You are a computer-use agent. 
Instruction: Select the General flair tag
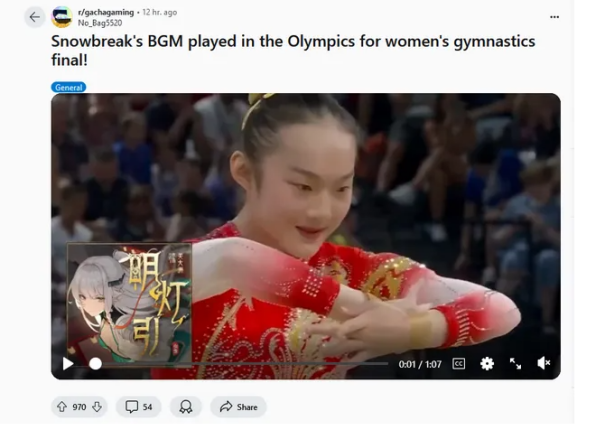(69, 87)
